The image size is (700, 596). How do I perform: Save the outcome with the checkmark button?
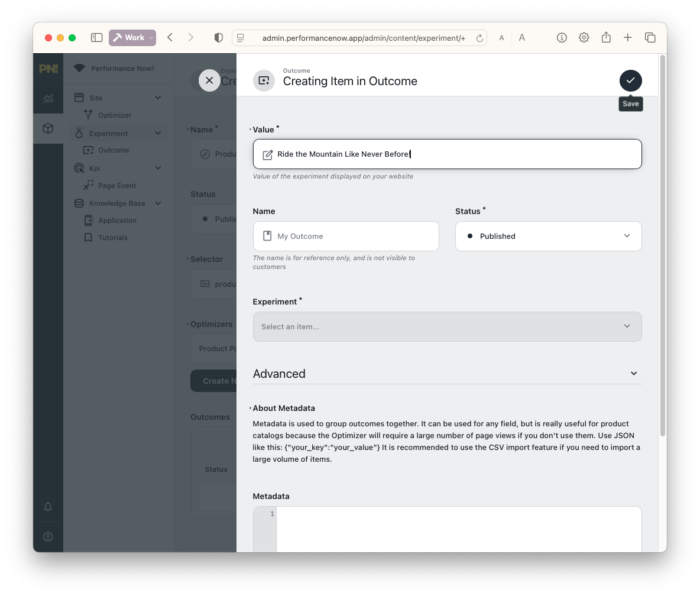pos(630,81)
